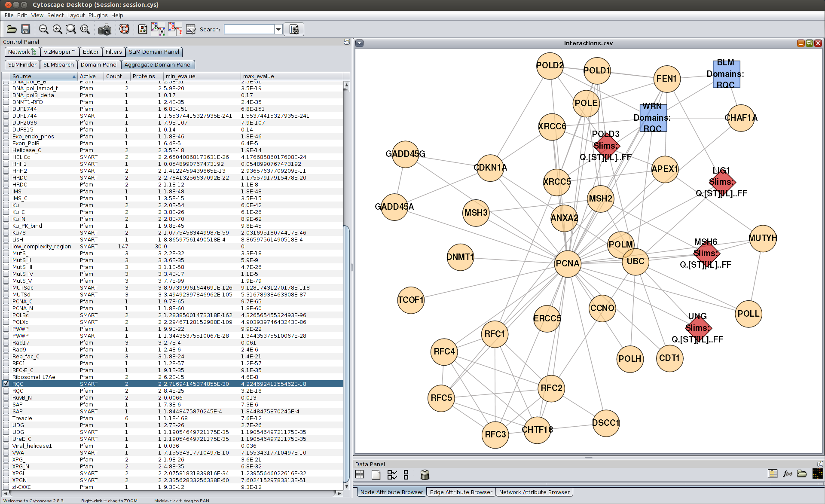Image resolution: width=825 pixels, height=504 pixels.
Task: Open the Edge Attribute Browser tab
Action: pos(461,492)
